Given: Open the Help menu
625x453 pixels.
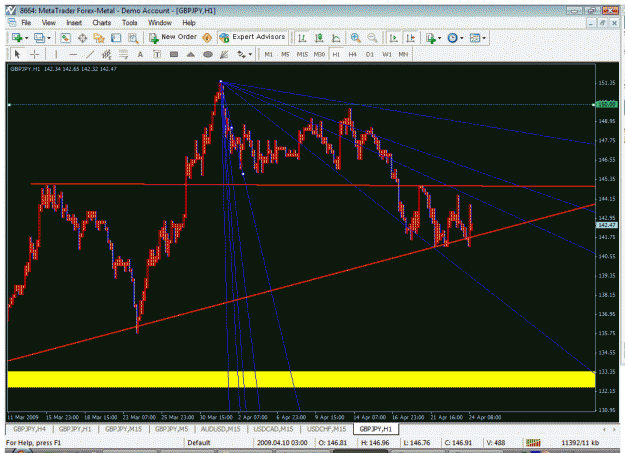Looking at the screenshot, I should (189, 23).
